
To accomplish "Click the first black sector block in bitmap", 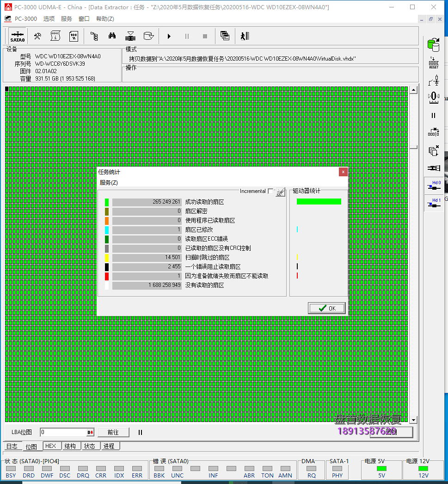I will [x=7, y=89].
